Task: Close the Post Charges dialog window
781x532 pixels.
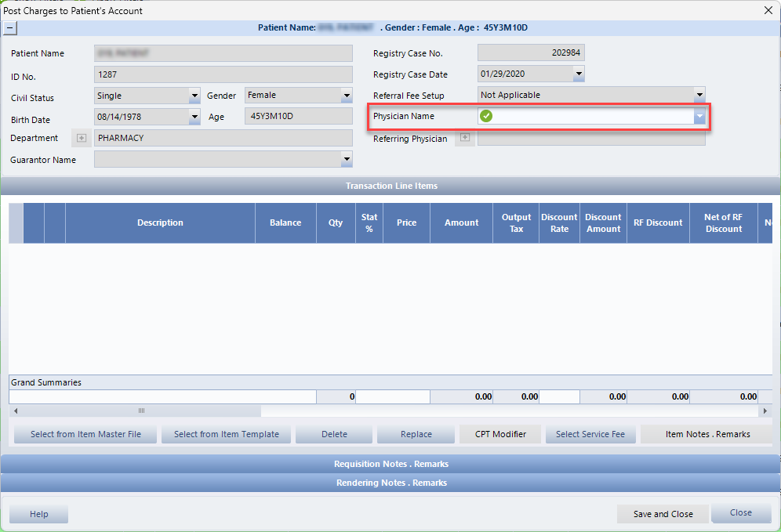Action: [x=767, y=10]
